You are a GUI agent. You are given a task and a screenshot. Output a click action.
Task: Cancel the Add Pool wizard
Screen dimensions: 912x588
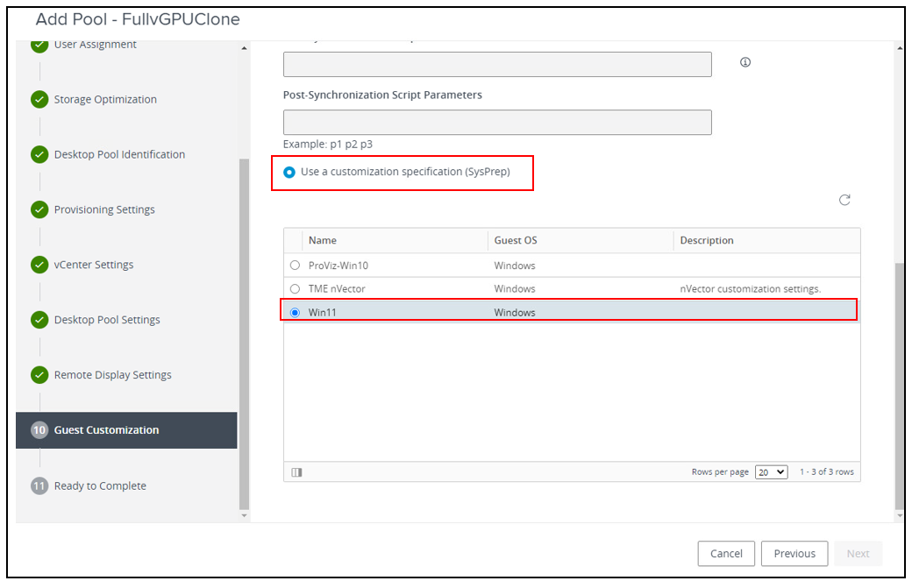[x=726, y=553]
